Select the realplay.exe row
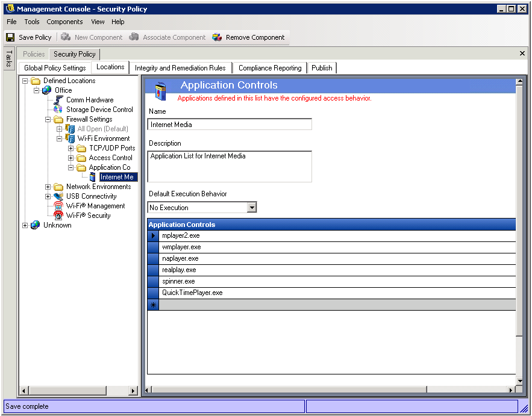532x416 pixels. 331,270
